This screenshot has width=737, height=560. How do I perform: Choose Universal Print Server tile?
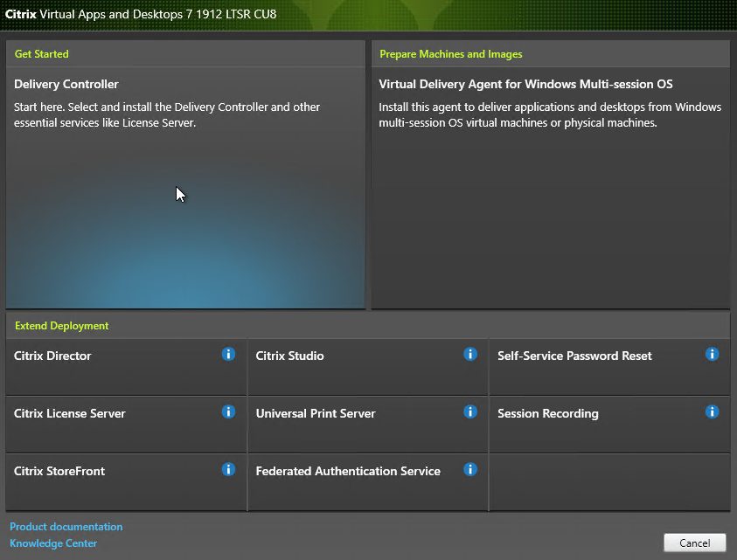[x=367, y=425]
